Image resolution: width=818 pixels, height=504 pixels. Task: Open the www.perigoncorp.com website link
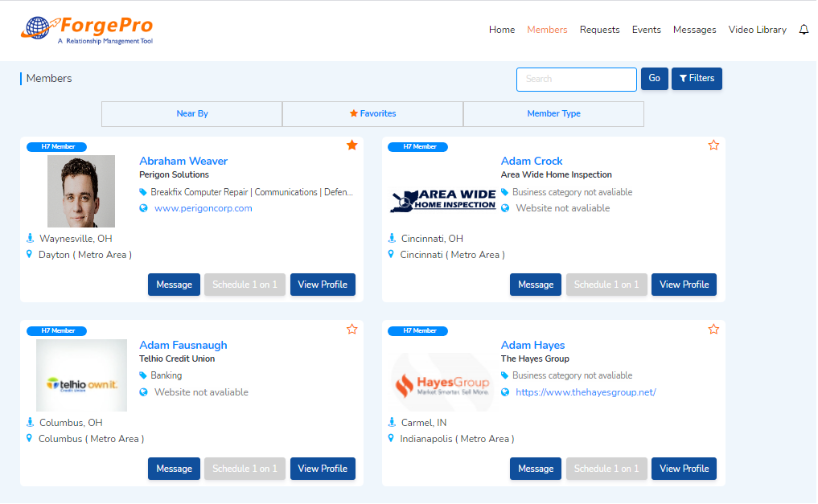click(x=203, y=208)
